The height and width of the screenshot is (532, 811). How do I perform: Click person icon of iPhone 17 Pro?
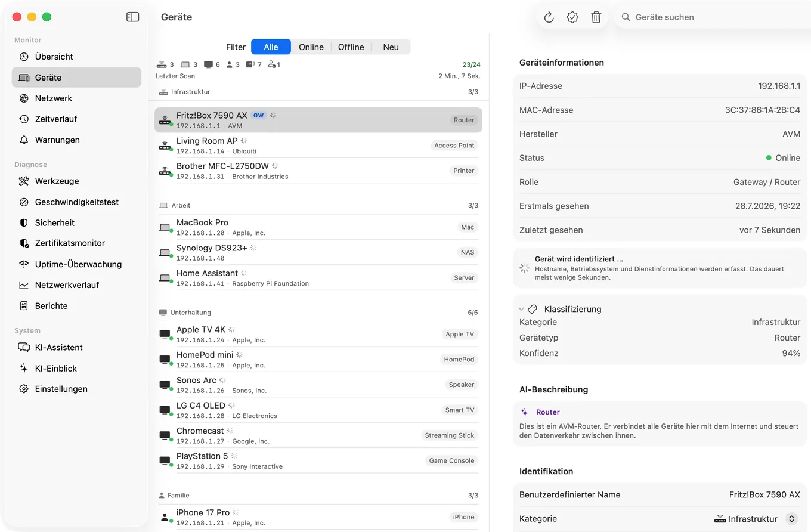coord(165,517)
